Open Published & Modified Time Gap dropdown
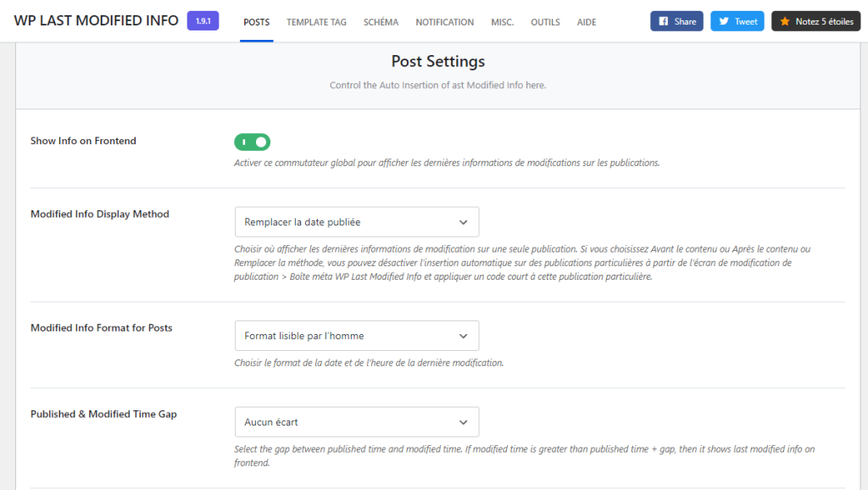The height and width of the screenshot is (490, 868). (356, 422)
